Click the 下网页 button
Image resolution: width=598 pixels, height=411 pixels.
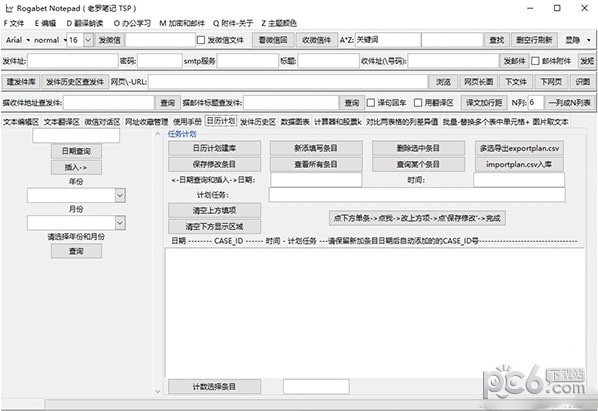[x=551, y=82]
